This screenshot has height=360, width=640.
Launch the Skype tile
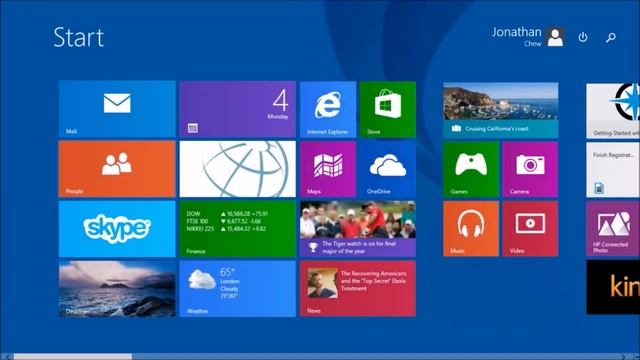click(x=117, y=229)
